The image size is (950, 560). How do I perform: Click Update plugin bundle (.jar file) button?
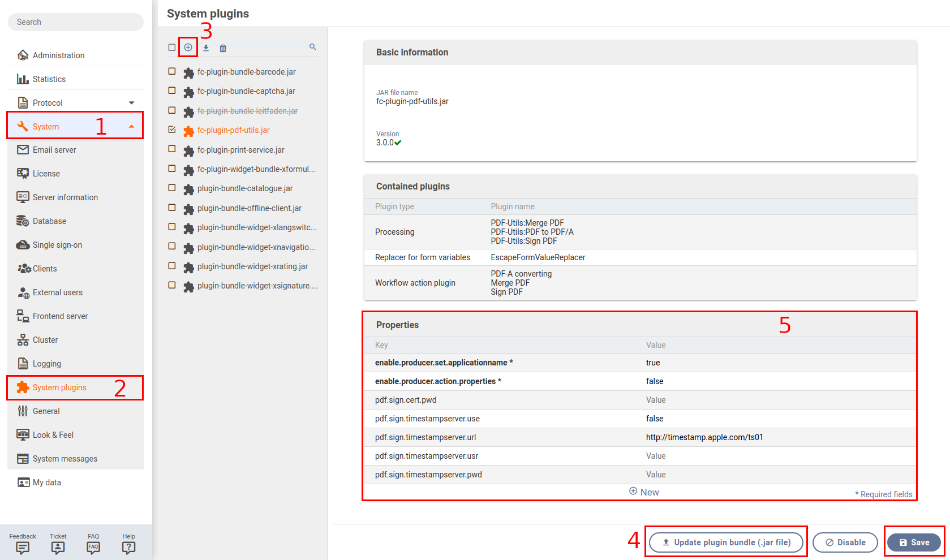click(727, 542)
